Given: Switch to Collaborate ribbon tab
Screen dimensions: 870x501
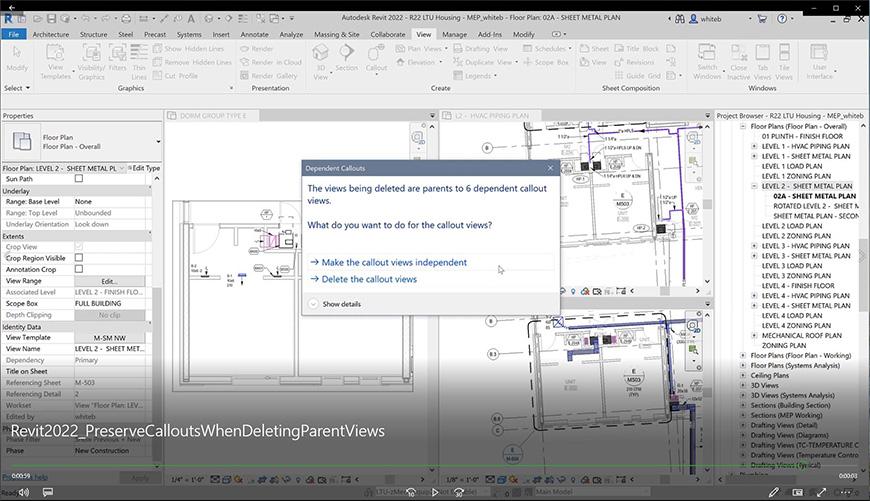Looking at the screenshot, I should point(388,34).
